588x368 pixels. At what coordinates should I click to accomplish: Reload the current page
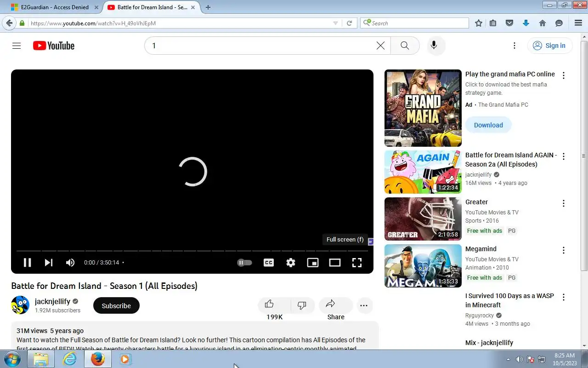point(349,23)
